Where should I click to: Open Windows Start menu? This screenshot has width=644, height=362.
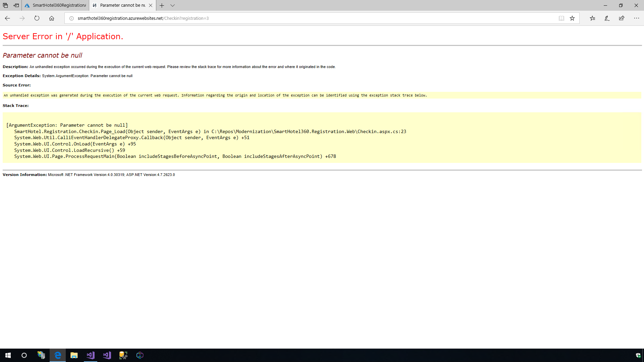[x=8, y=355]
